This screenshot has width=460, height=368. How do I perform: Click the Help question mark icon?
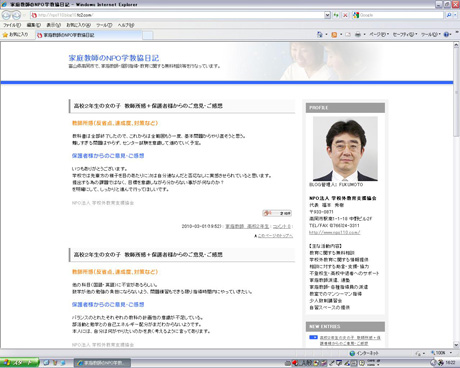446,34
